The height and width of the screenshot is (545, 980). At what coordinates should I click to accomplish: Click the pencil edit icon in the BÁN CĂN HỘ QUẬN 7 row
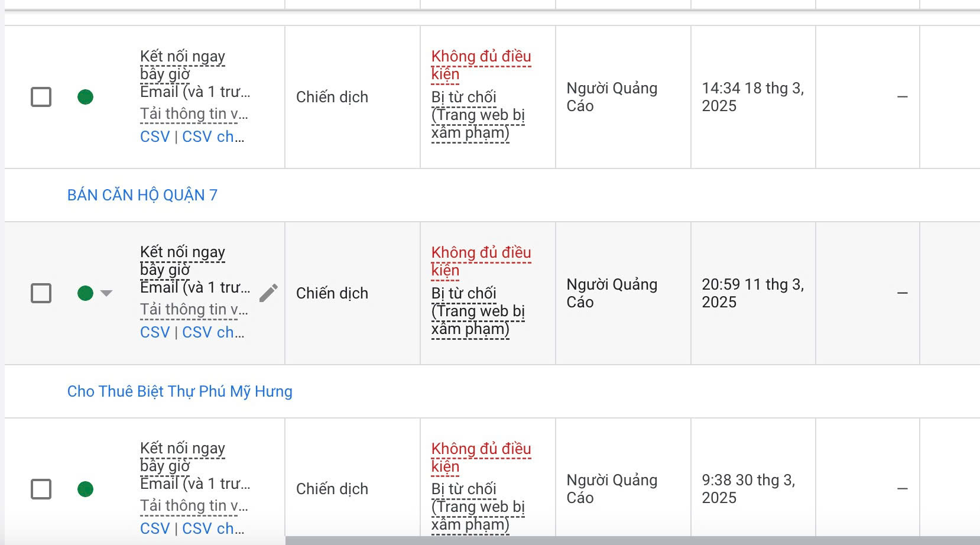tap(268, 293)
